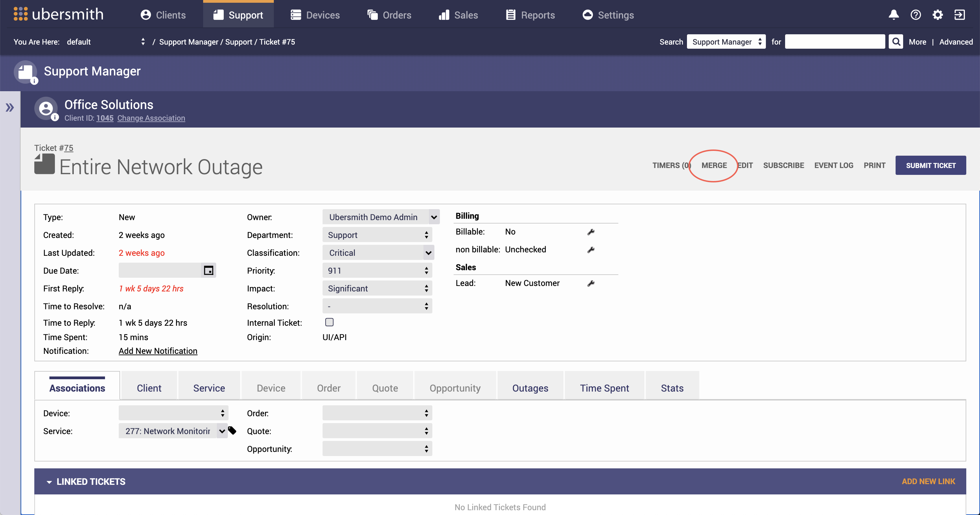Click the Submit Ticket button
The image size is (980, 515).
(x=931, y=165)
